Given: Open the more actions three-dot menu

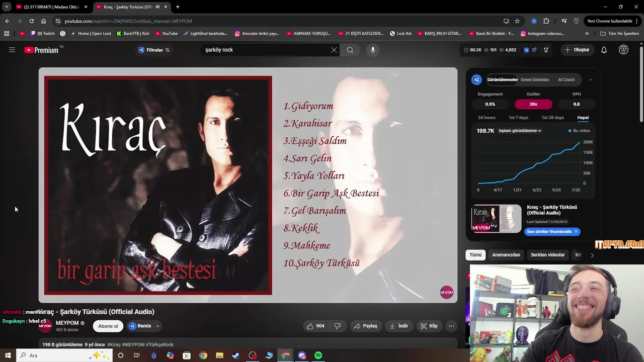Looking at the screenshot, I should [451, 326].
